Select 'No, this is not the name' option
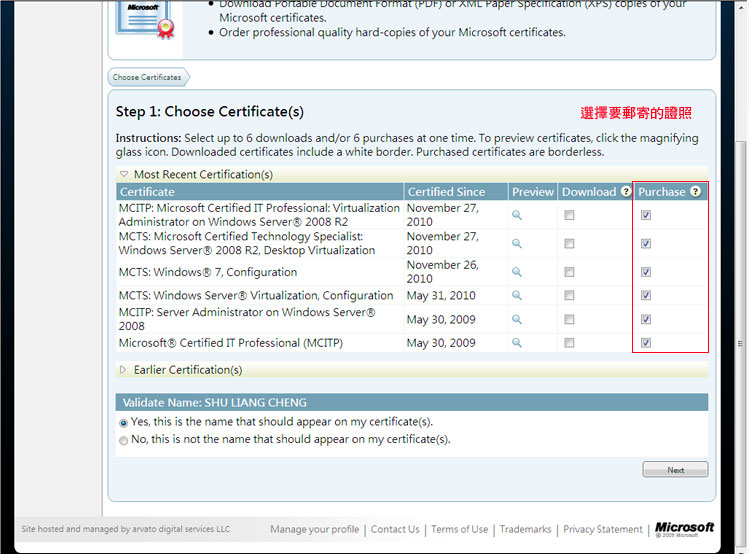 point(123,441)
